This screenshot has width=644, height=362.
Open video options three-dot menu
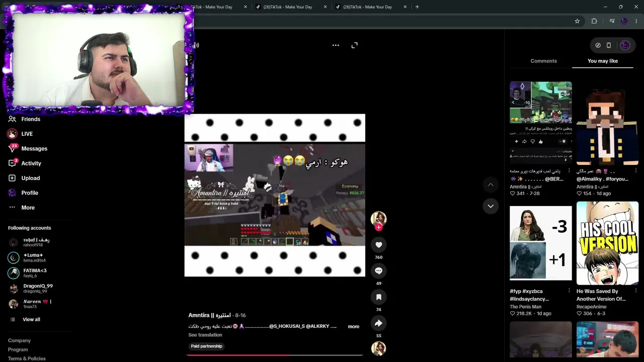click(336, 45)
